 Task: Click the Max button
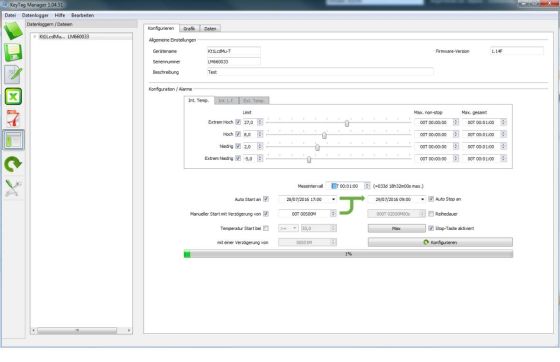point(396,228)
